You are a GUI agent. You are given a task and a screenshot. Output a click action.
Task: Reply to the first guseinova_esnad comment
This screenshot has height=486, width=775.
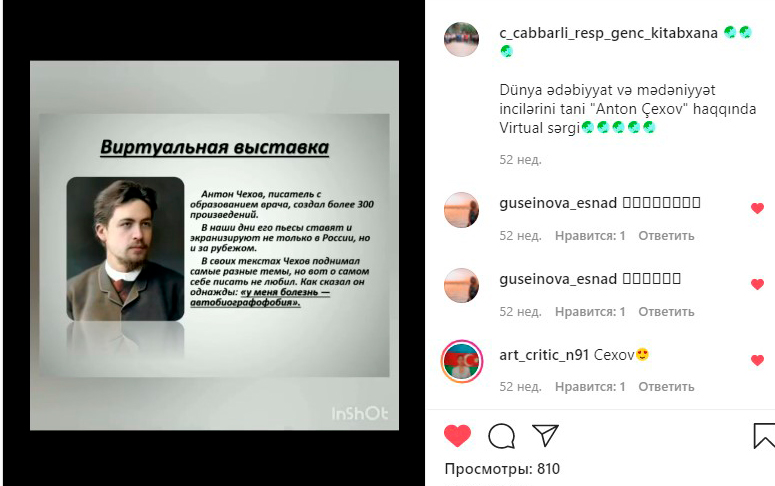click(x=666, y=236)
